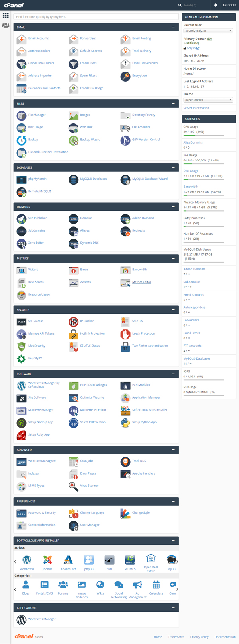Click the Cron Jobs icon
Screen dimensions: 239x644
tap(73, 461)
